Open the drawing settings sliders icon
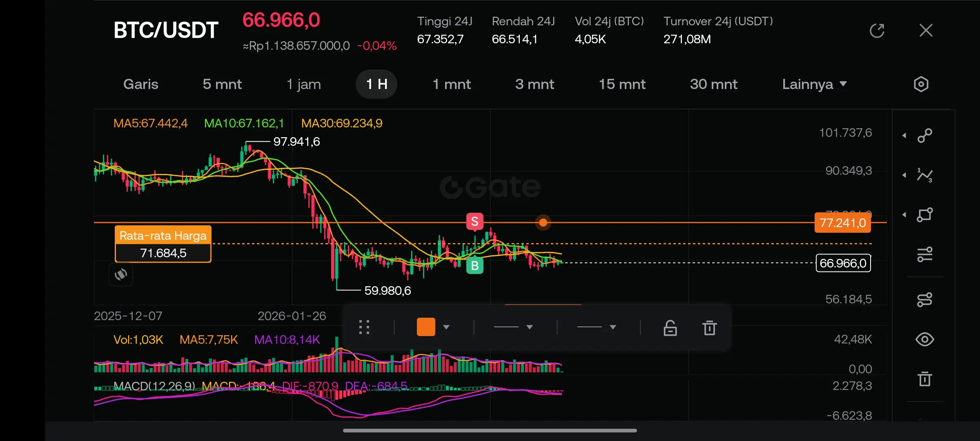The width and height of the screenshot is (980, 441). (924, 254)
